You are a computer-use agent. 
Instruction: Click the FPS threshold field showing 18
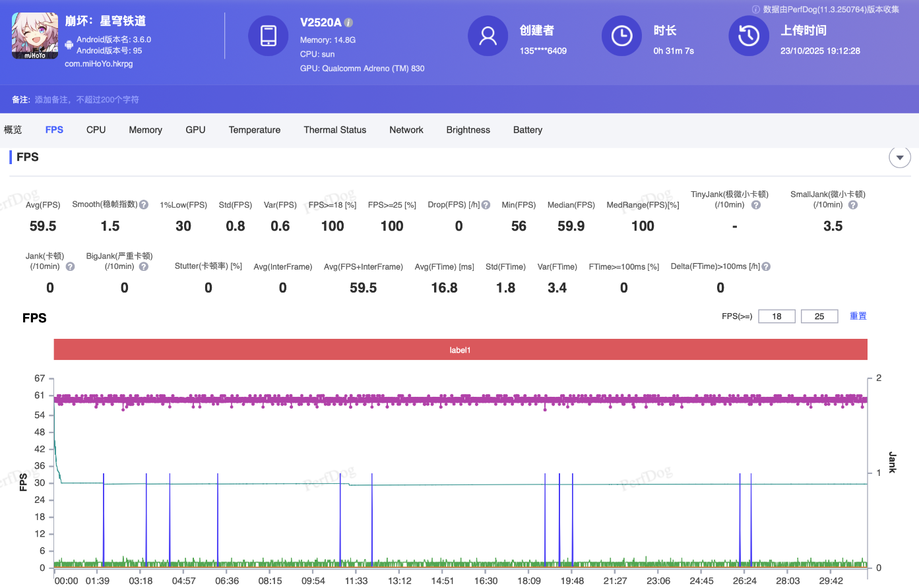(x=776, y=316)
